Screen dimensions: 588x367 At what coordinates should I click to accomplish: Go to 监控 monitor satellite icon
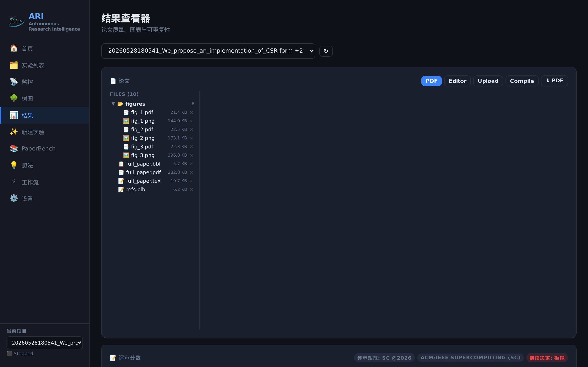[x=14, y=82]
